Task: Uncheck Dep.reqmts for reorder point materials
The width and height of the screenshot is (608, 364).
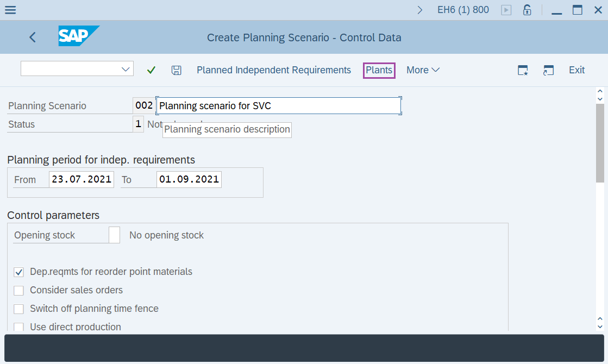Action: (18, 272)
